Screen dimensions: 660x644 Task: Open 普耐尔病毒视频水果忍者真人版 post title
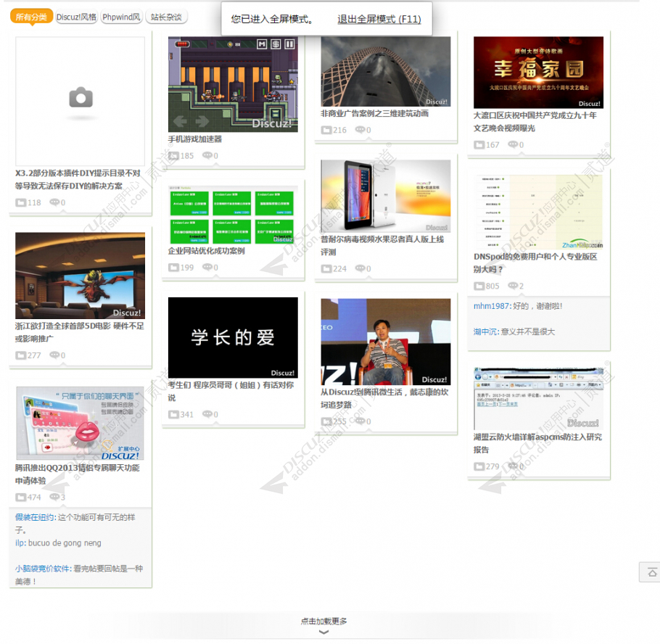click(382, 245)
